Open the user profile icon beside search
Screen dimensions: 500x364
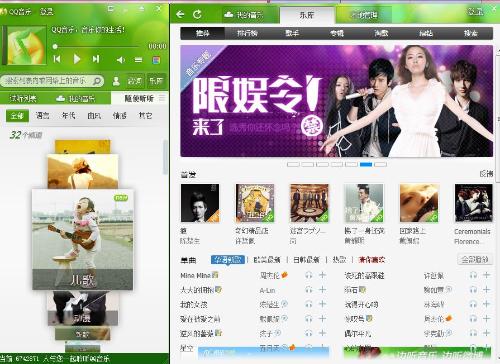116,81
